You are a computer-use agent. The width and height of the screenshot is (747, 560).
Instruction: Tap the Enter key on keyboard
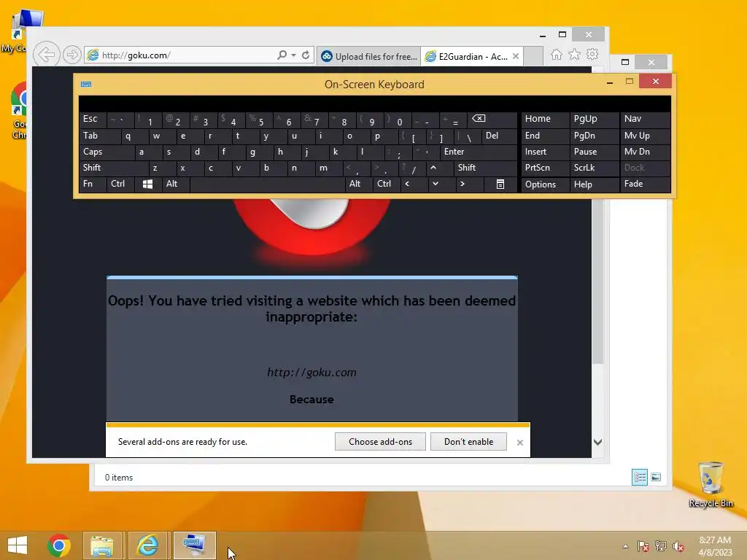click(x=479, y=152)
